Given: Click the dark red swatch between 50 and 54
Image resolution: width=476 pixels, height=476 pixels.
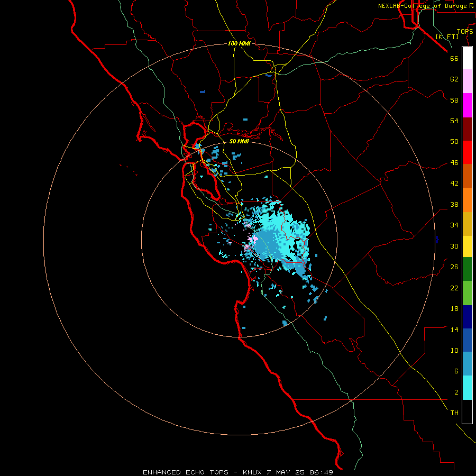Looking at the screenshot, I should pyautogui.click(x=467, y=129).
